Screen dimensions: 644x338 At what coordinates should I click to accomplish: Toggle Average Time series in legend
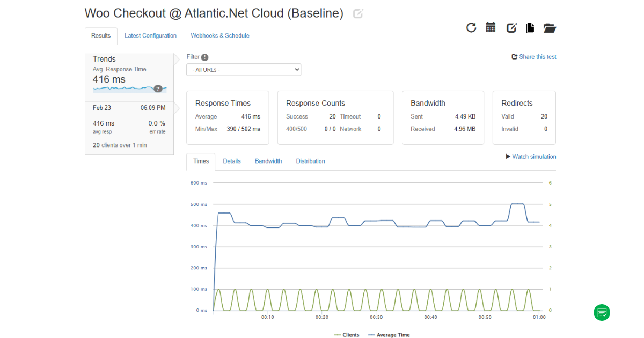[x=389, y=335]
